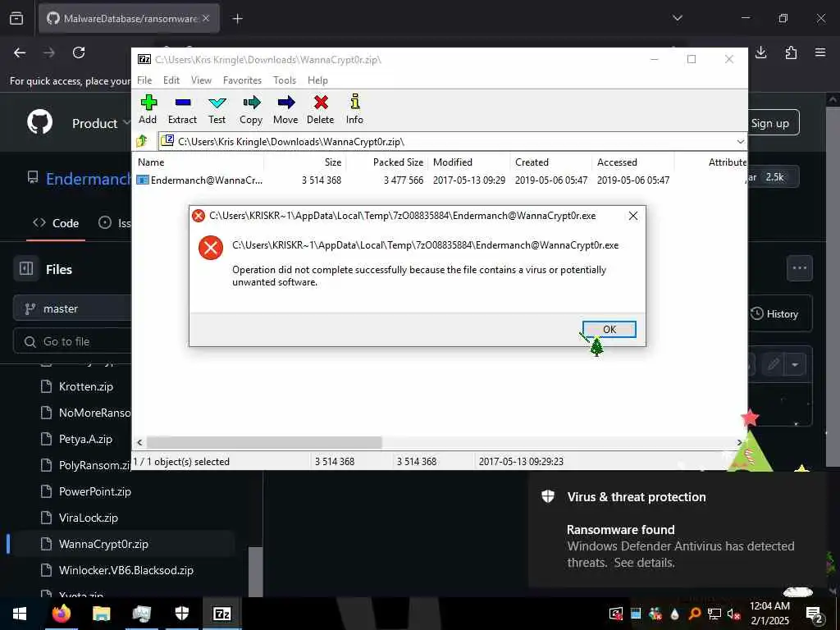Reload the browser page
This screenshot has height=630, width=840.
pos(79,52)
